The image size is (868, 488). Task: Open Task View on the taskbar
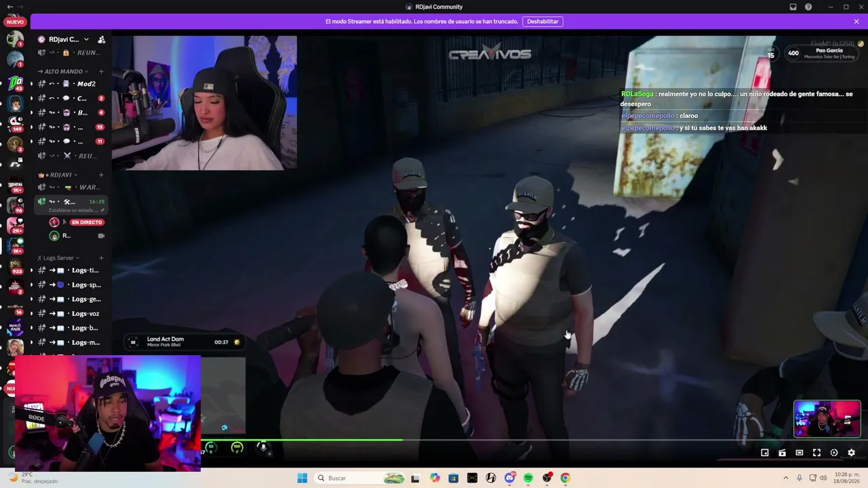(415, 478)
